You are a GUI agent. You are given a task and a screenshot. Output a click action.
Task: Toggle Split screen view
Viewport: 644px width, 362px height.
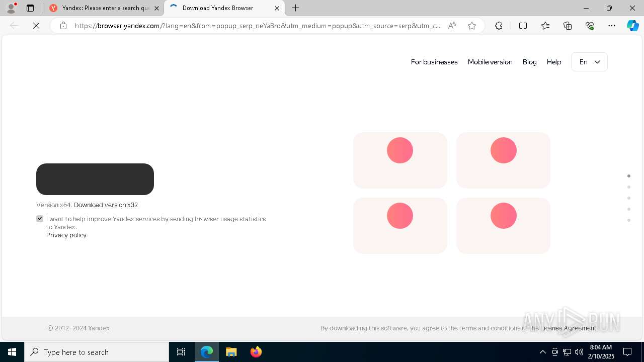click(x=523, y=26)
